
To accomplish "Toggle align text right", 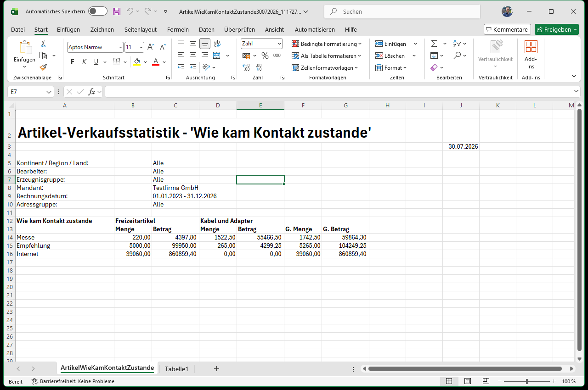I will [x=205, y=56].
